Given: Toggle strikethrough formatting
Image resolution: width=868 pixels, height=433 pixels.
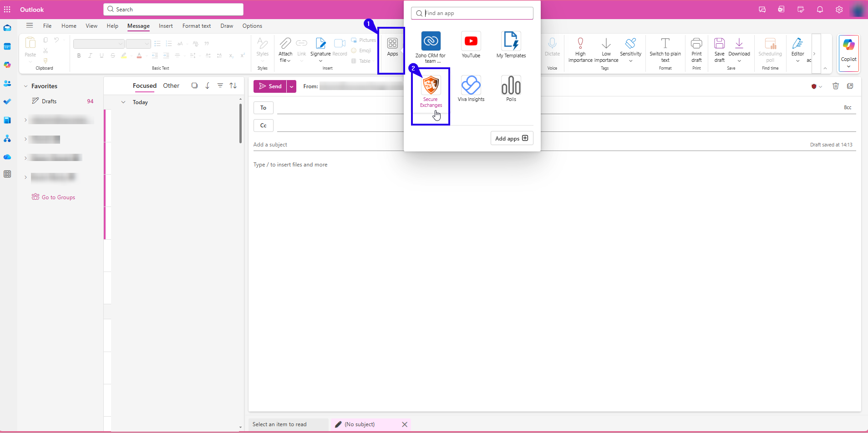Looking at the screenshot, I should tap(113, 55).
